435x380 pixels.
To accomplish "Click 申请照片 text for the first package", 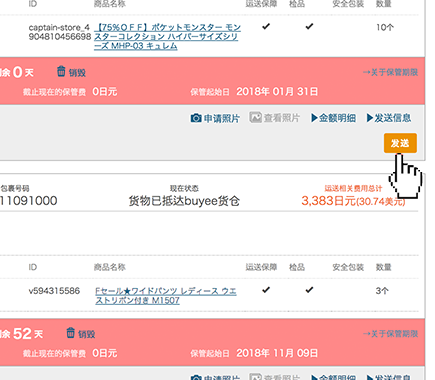I will pyautogui.click(x=222, y=118).
